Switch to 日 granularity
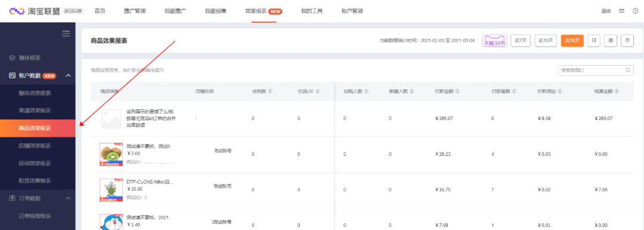644x230 pixels. tap(594, 41)
